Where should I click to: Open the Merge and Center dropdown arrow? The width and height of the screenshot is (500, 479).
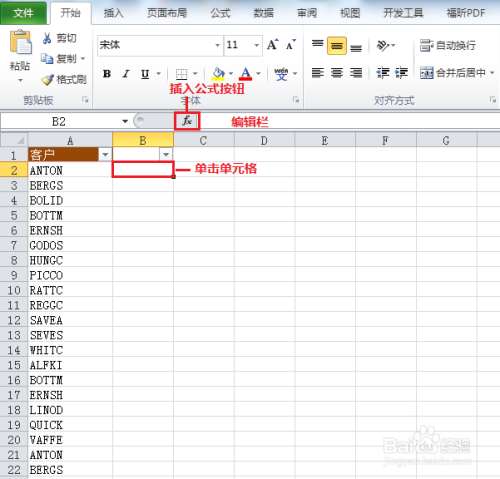pos(492,73)
